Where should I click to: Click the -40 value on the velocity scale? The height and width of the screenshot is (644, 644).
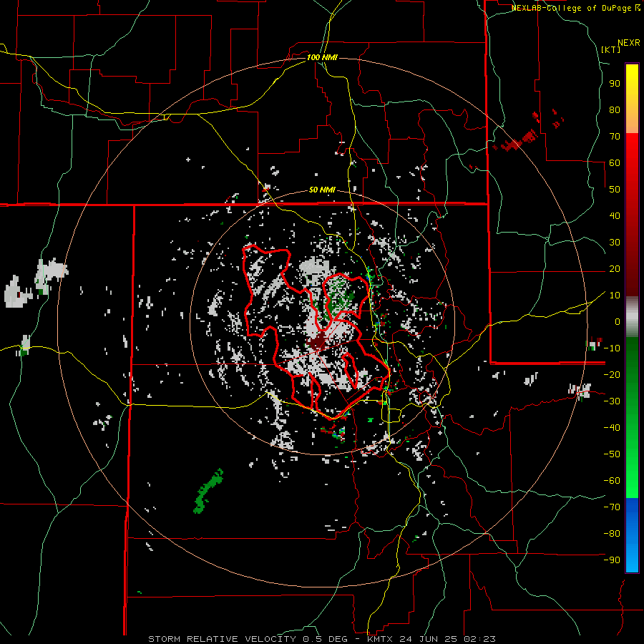tap(612, 428)
